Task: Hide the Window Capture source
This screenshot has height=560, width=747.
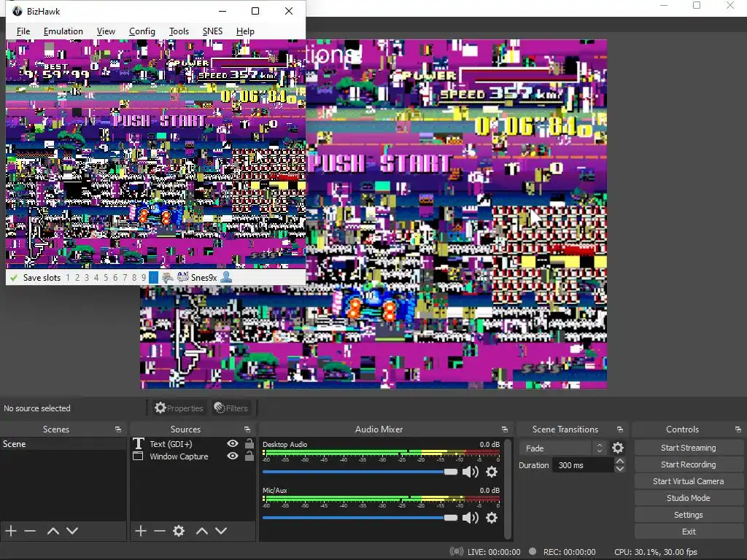Action: pos(233,456)
